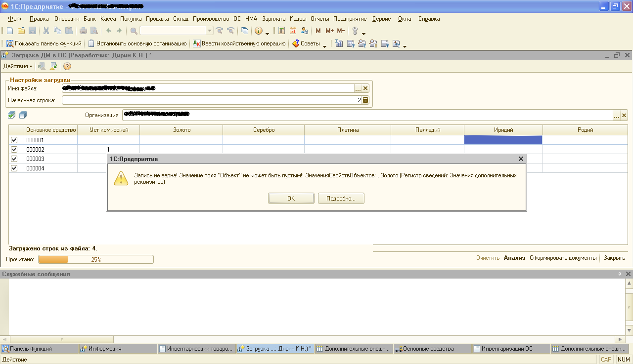Viewport: 633px width, 364px height.
Task: Click OK in the error dialog
Action: click(x=291, y=198)
